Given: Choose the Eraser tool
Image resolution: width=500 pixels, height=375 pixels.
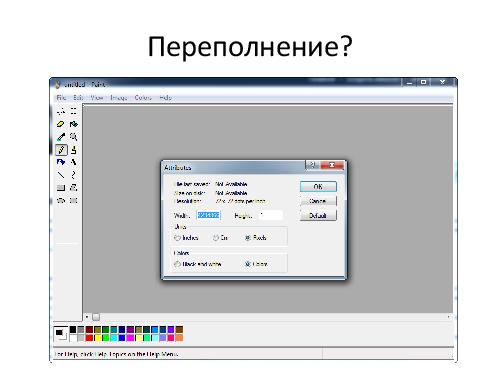Looking at the screenshot, I should [61, 124].
